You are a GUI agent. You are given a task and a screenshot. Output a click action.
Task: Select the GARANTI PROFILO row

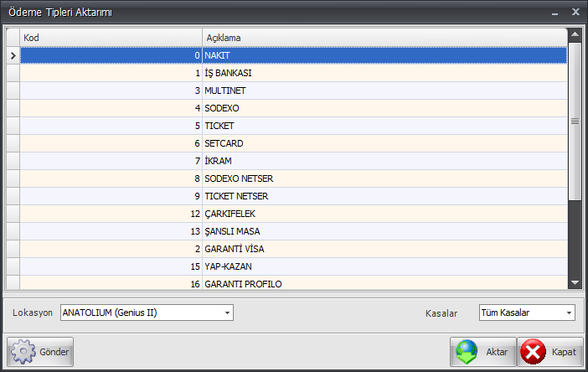[x=294, y=282]
